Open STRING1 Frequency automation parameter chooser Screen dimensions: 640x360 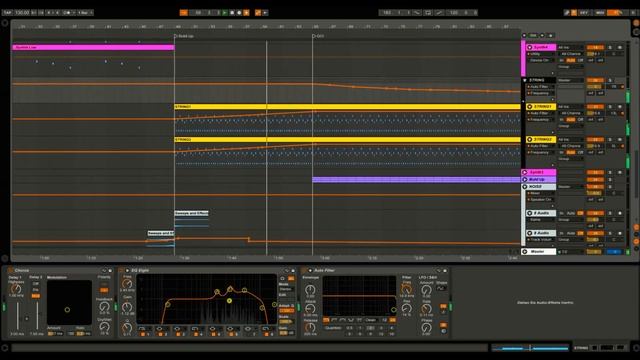pyautogui.click(x=541, y=120)
